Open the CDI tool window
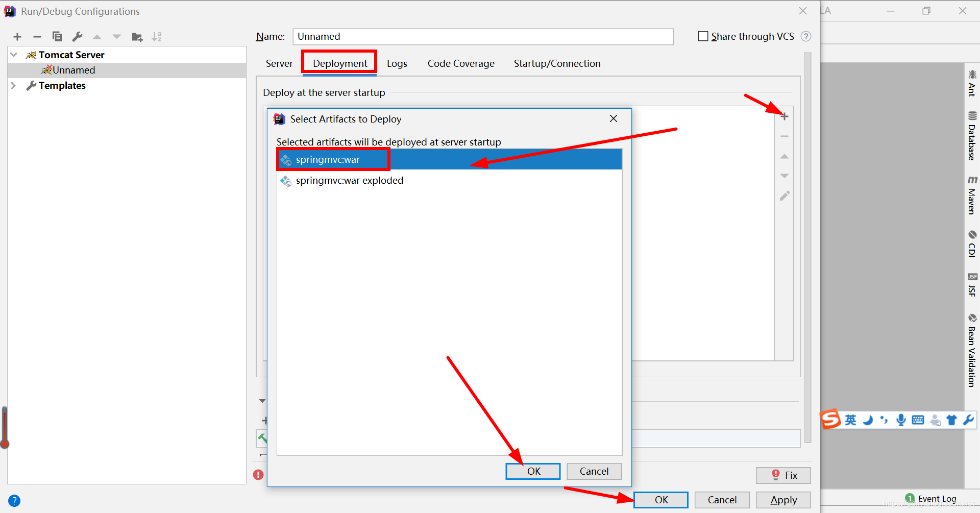980x513 pixels. pos(972,244)
